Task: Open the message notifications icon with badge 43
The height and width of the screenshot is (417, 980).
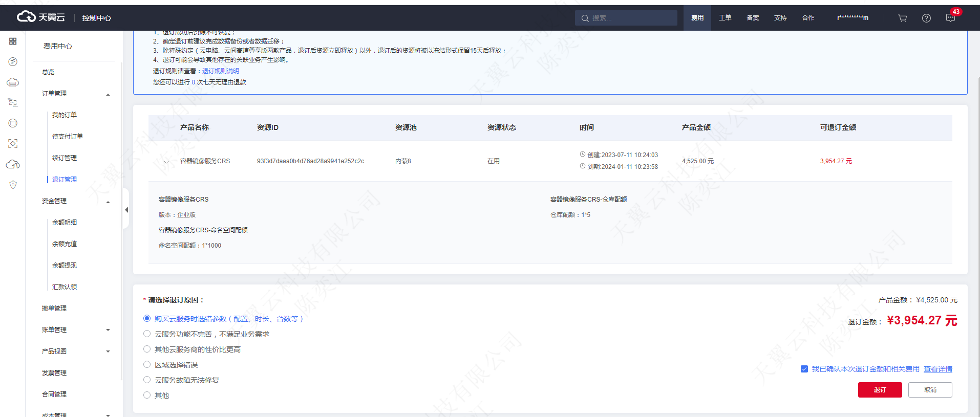Action: coord(951,18)
